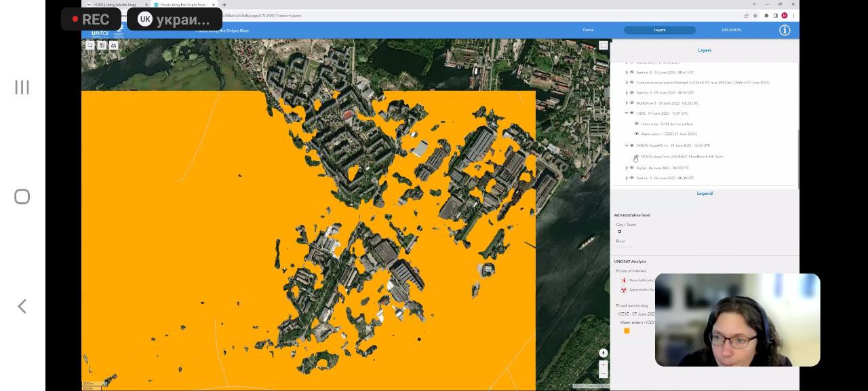Click the map search magnifier icon

click(x=90, y=45)
